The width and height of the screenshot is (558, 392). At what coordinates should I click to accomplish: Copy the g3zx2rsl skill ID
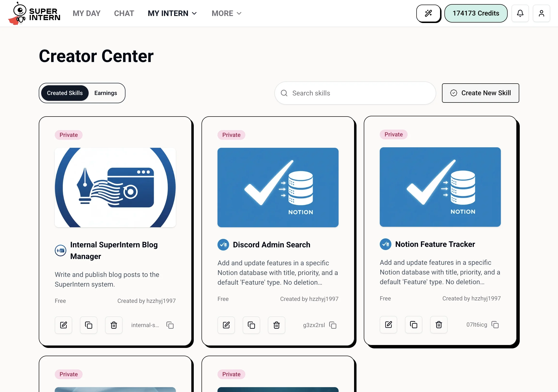(x=333, y=325)
